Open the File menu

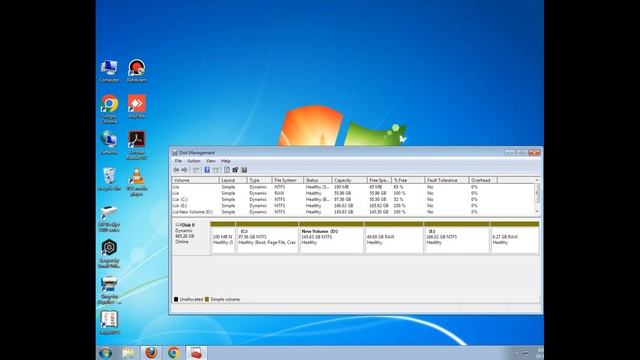click(x=178, y=161)
